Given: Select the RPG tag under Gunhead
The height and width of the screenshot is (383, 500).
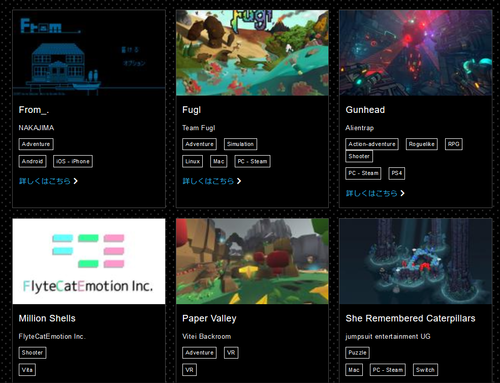Looking at the screenshot, I should tap(454, 144).
